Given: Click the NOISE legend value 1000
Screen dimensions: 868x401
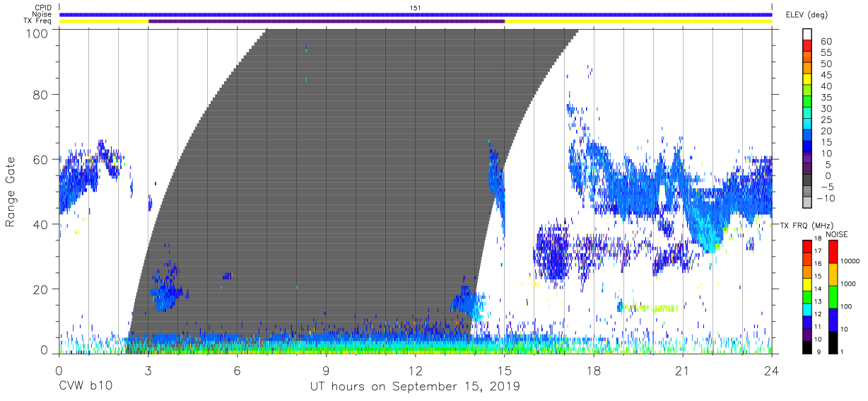Looking at the screenshot, I should point(850,284).
